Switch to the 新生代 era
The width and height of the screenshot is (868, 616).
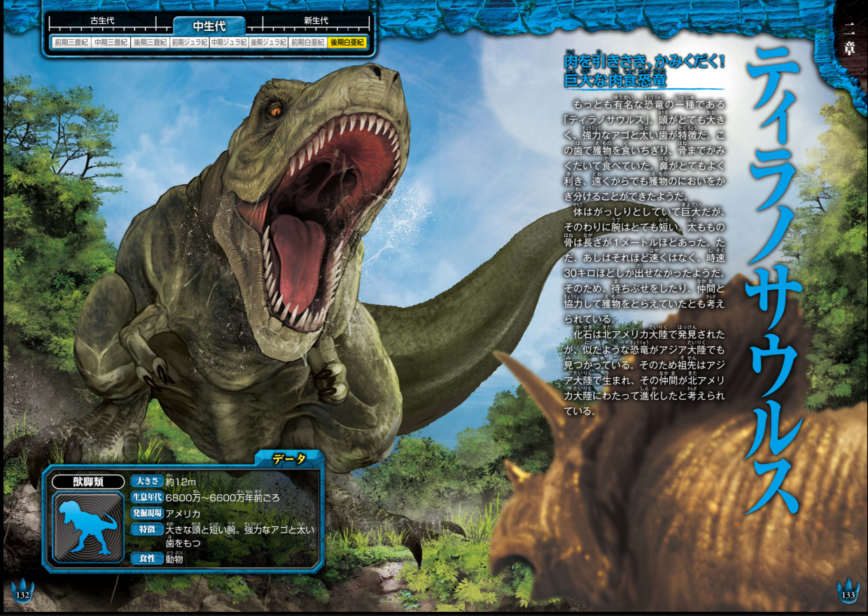[x=316, y=21]
